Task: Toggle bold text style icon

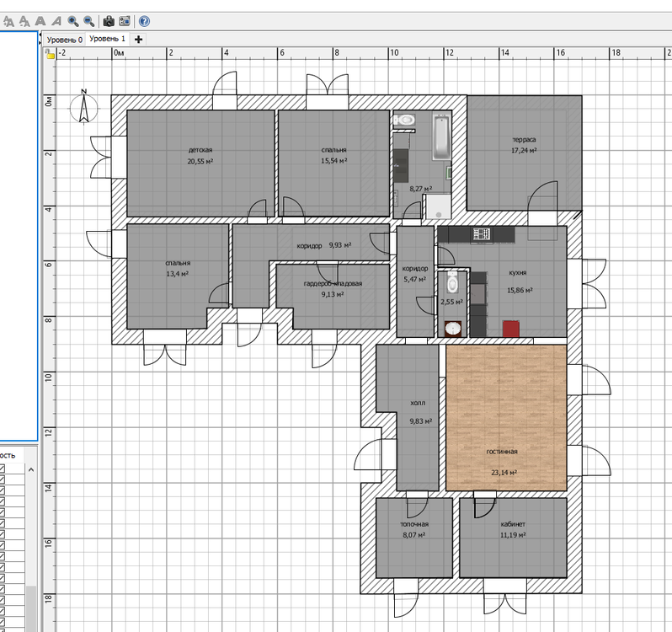Action: [x=40, y=21]
